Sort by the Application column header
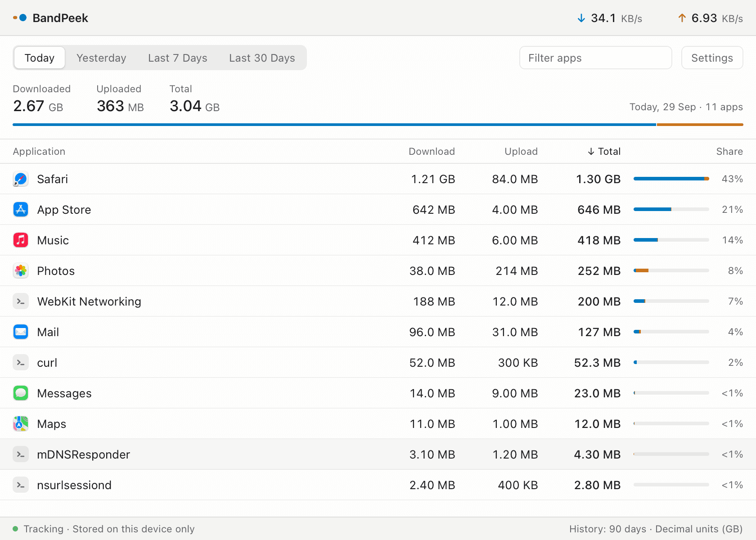The image size is (756, 540). click(39, 152)
